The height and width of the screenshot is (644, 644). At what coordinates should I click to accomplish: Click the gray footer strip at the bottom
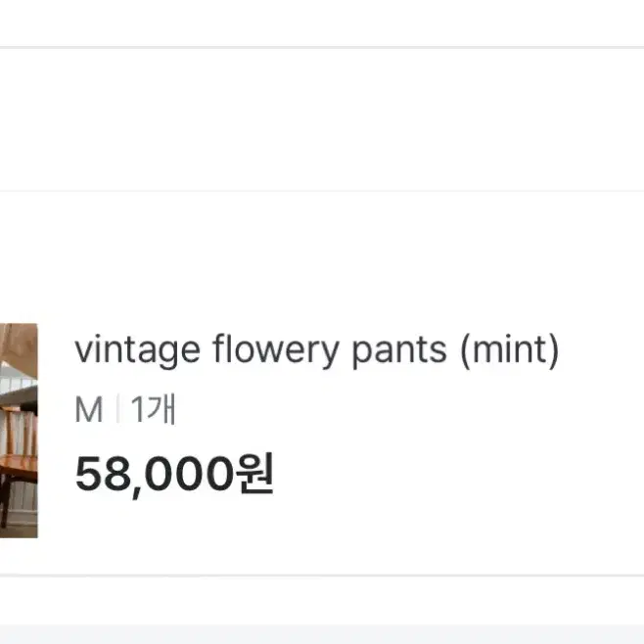322,634
